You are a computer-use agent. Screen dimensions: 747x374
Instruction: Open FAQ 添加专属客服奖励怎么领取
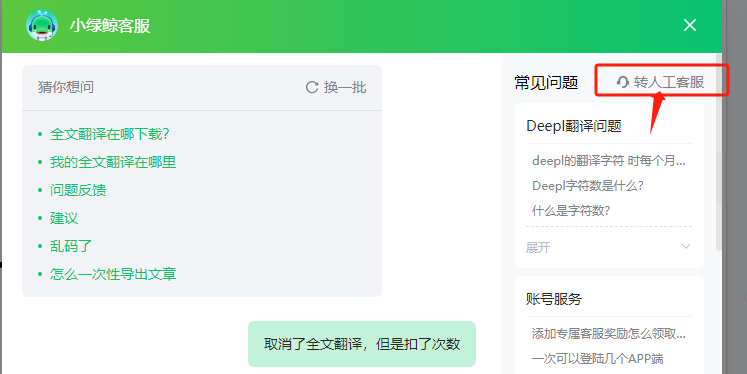[x=608, y=334]
